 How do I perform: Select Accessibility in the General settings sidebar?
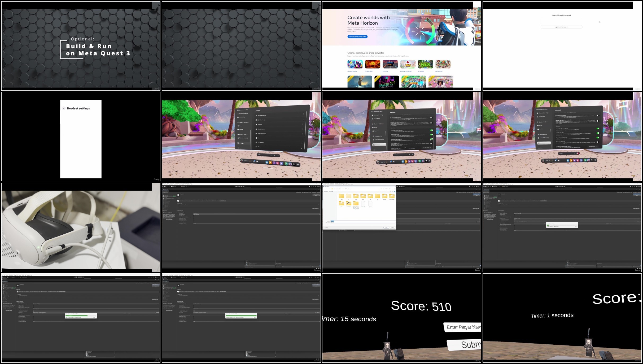tap(242, 117)
